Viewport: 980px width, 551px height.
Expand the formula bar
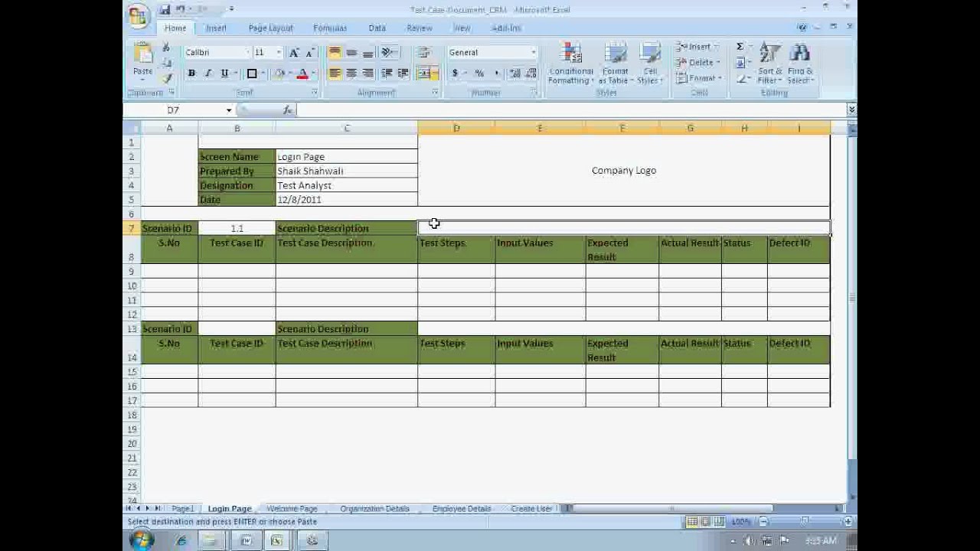851,110
